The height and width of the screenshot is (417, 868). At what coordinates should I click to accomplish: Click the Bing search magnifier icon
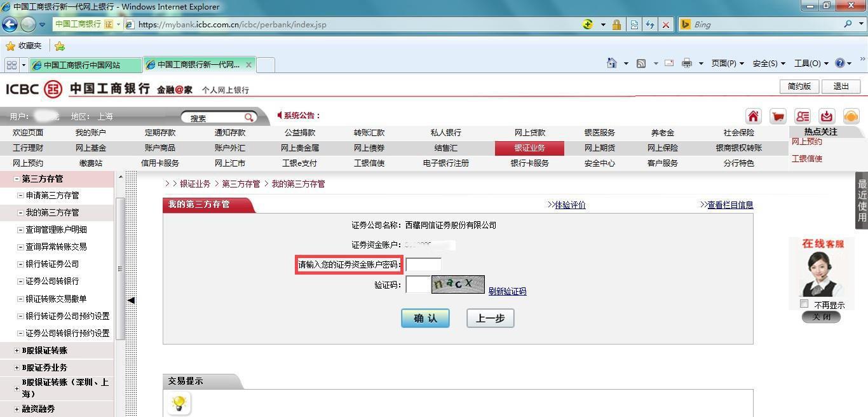pos(848,24)
